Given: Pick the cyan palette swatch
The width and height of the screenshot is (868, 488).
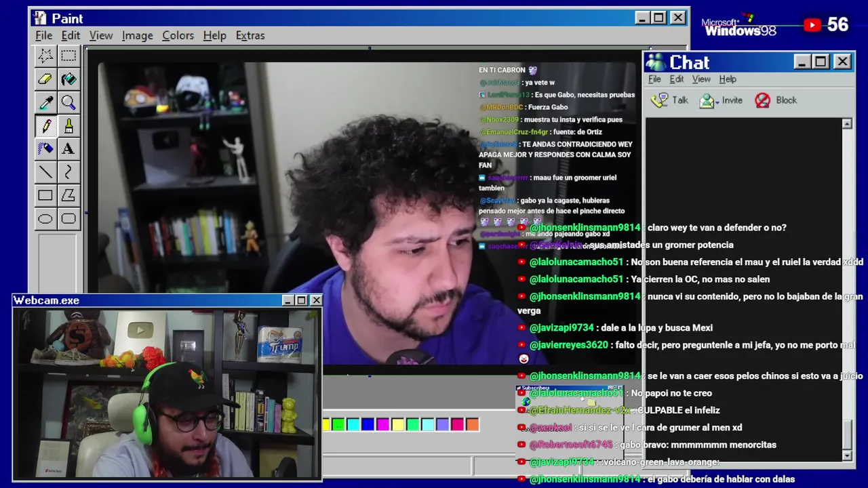Looking at the screenshot, I should [353, 425].
